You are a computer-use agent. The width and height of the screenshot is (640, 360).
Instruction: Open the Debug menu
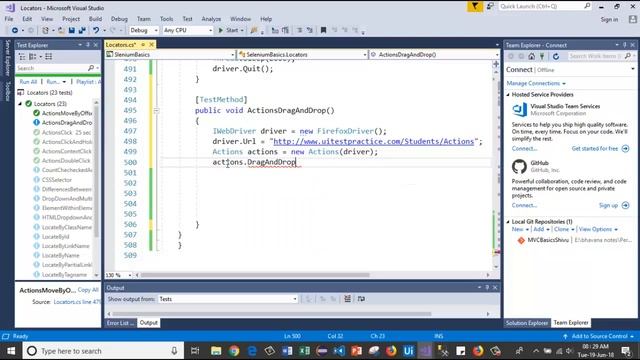(119, 19)
